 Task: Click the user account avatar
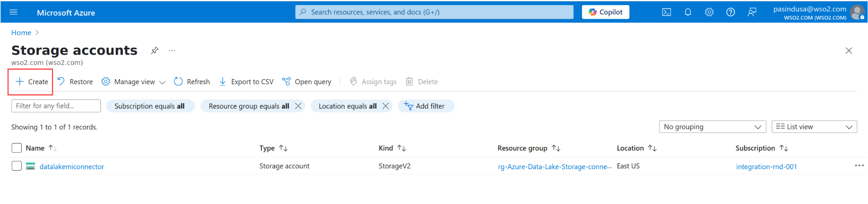pyautogui.click(x=857, y=12)
